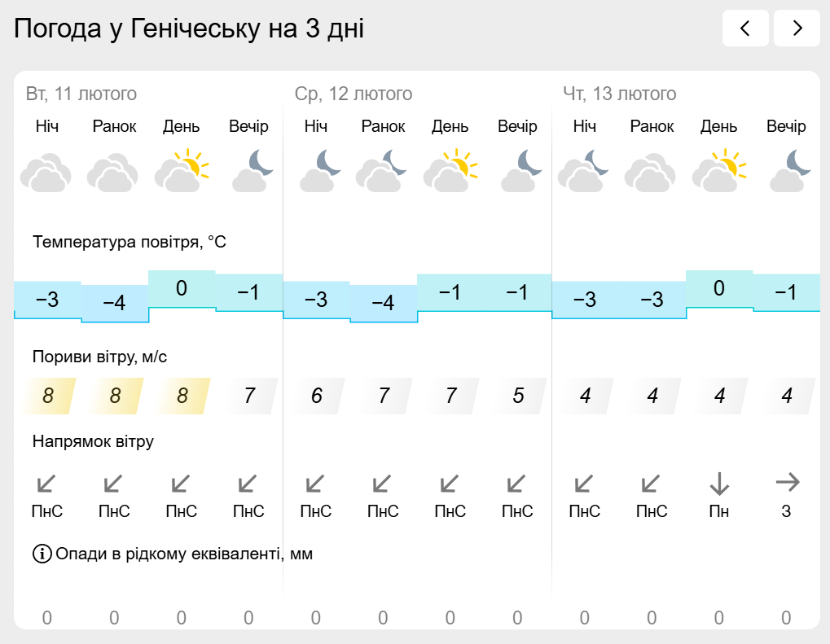Open the Ср, 12 лютого day heading
Screen dimensions: 830x644
coord(353,94)
